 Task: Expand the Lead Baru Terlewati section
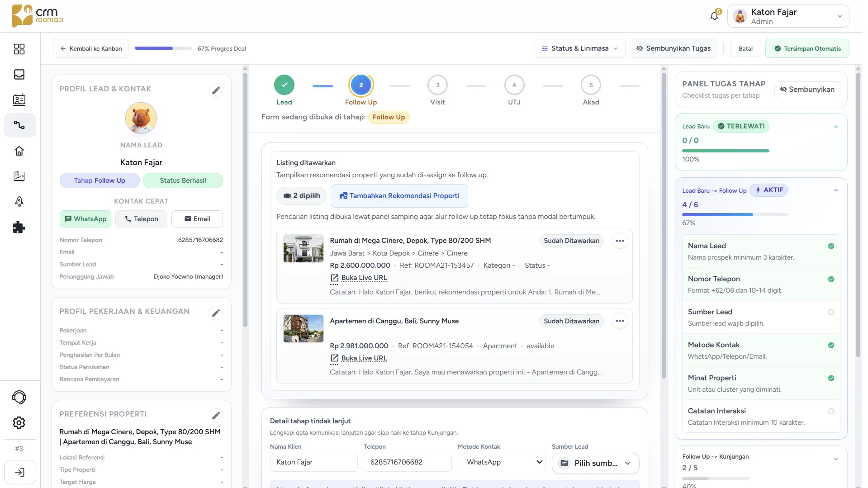point(836,127)
